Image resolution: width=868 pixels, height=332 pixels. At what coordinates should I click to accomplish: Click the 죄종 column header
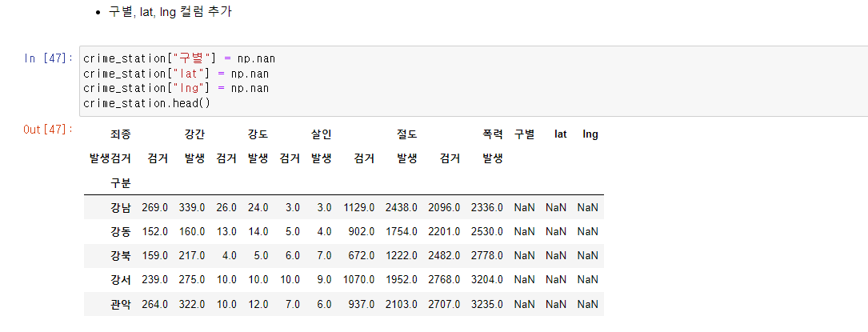[x=121, y=134]
